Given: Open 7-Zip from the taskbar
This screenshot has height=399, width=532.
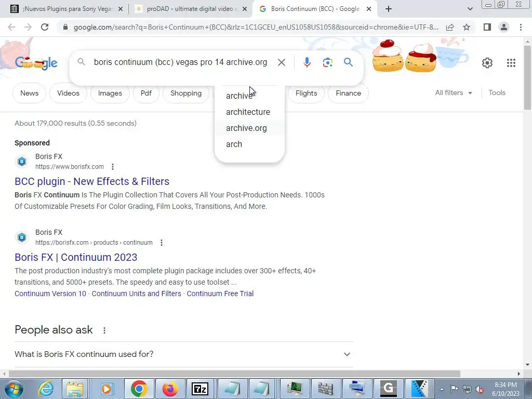Looking at the screenshot, I should 200,389.
